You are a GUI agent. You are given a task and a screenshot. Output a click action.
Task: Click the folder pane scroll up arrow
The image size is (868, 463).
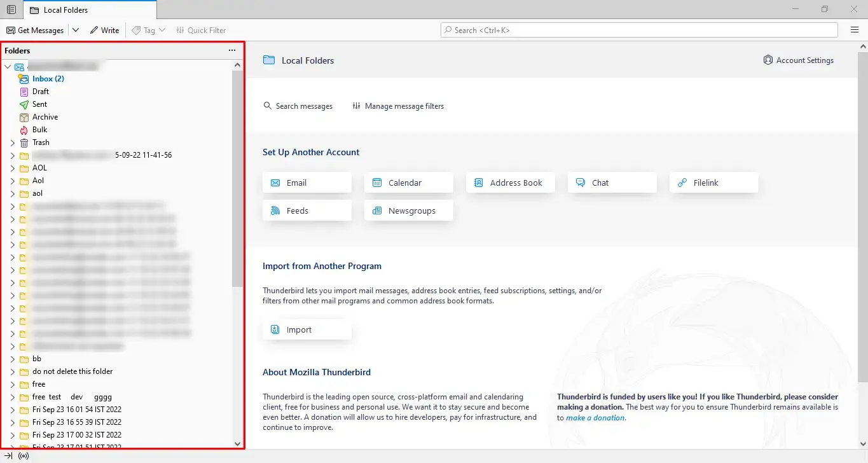(x=237, y=65)
